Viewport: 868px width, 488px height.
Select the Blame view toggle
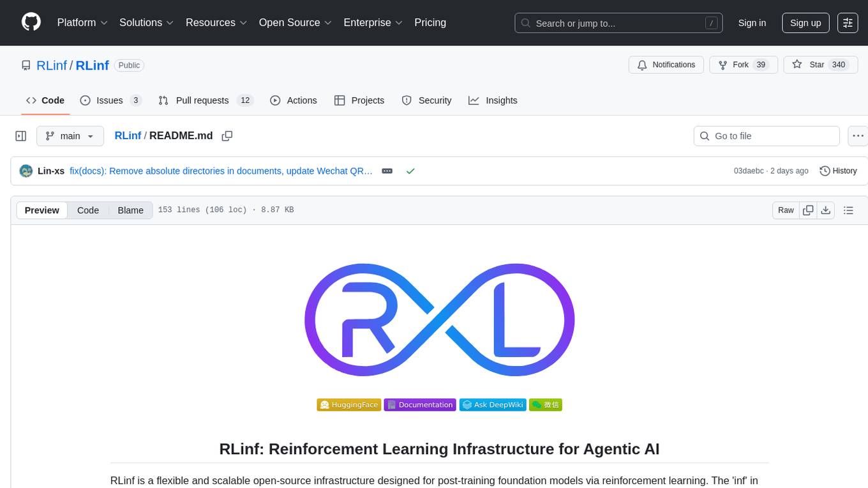click(130, 210)
